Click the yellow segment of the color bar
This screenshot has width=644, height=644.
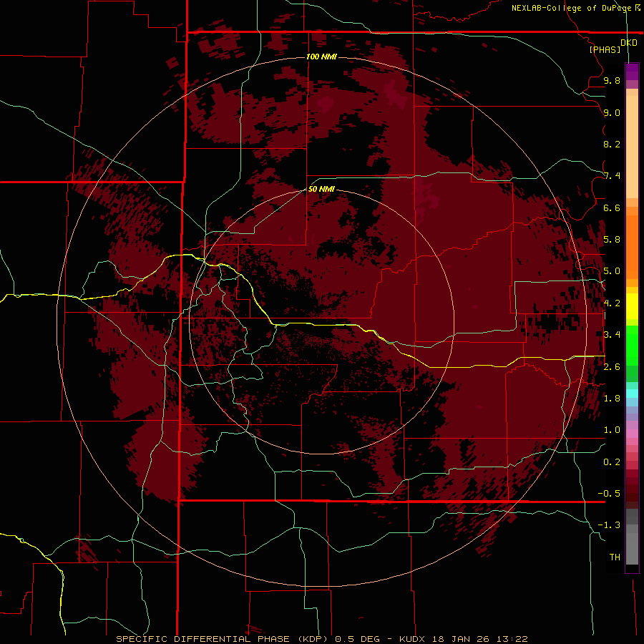632,306
